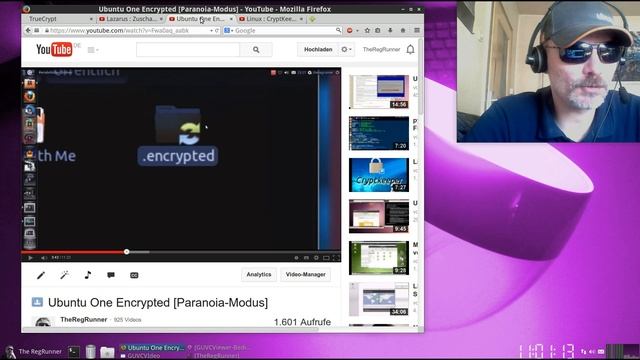The width and height of the screenshot is (640, 360).
Task: Open the network icon in system tray
Action: 583,351
